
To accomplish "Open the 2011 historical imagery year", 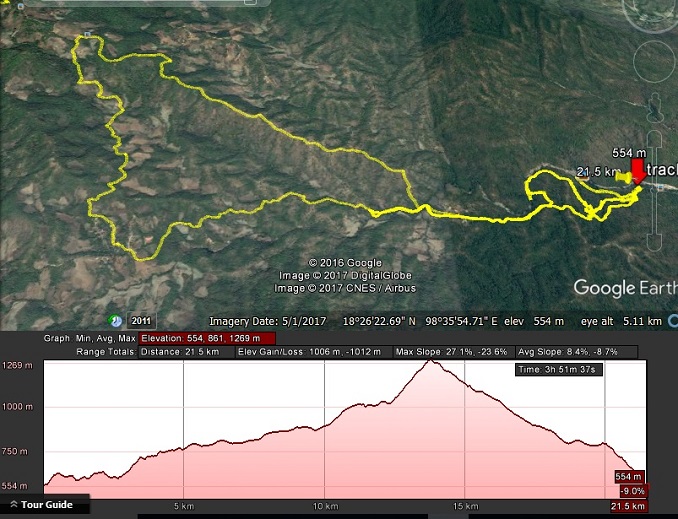I will (x=141, y=321).
